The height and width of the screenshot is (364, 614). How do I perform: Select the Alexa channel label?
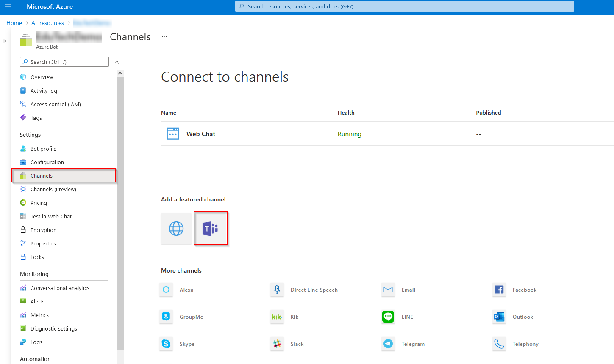click(186, 290)
